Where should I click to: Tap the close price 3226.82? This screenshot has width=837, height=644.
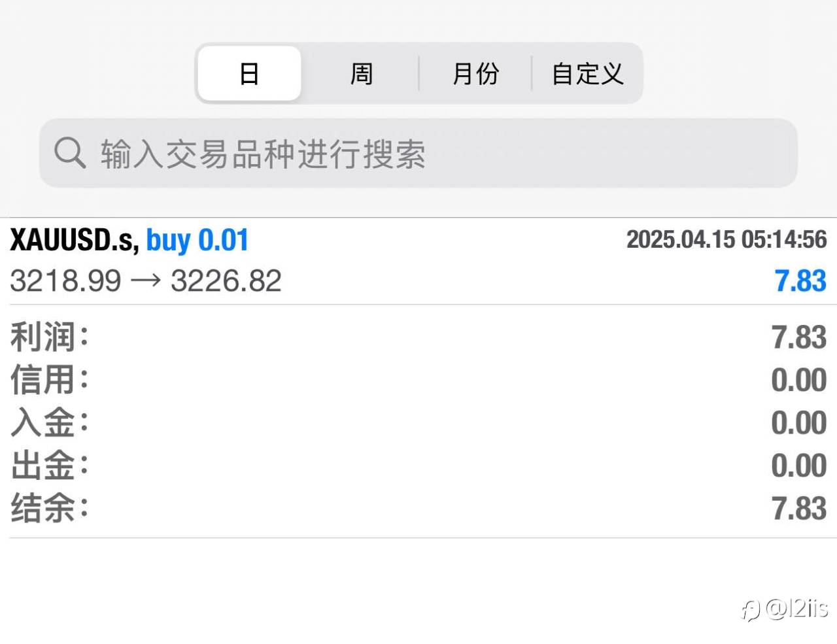point(226,281)
